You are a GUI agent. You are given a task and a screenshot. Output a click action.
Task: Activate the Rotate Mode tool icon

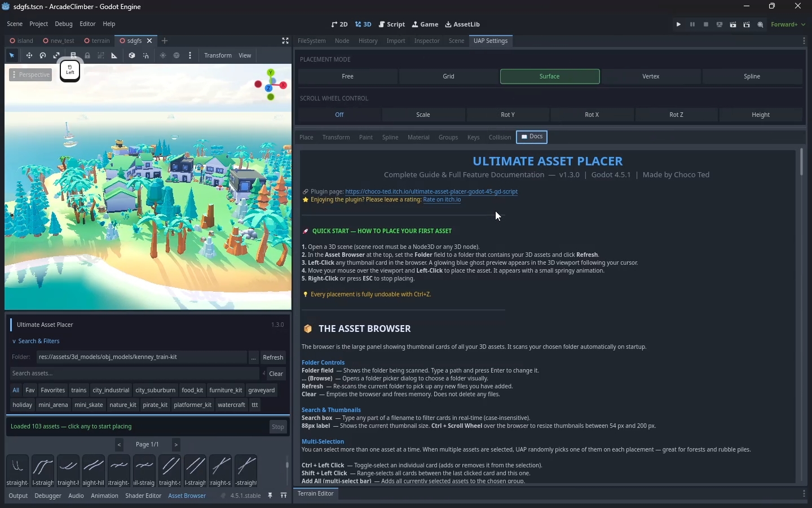tap(43, 56)
